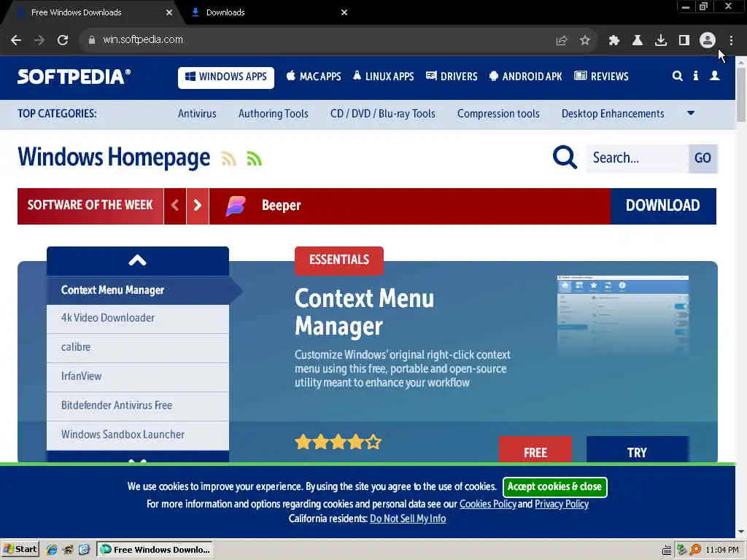This screenshot has height=560, width=747.
Task: Expand the top categories dropdown arrow
Action: [691, 113]
